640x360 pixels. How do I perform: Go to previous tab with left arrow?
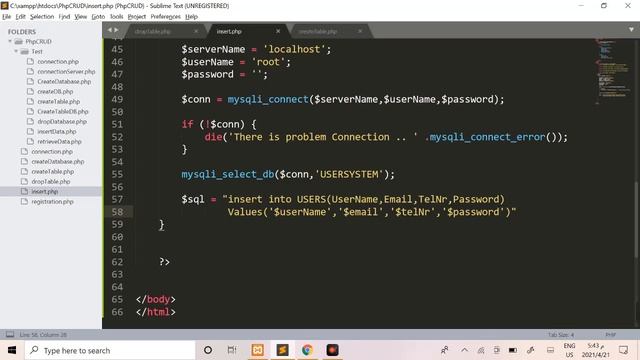[109, 30]
